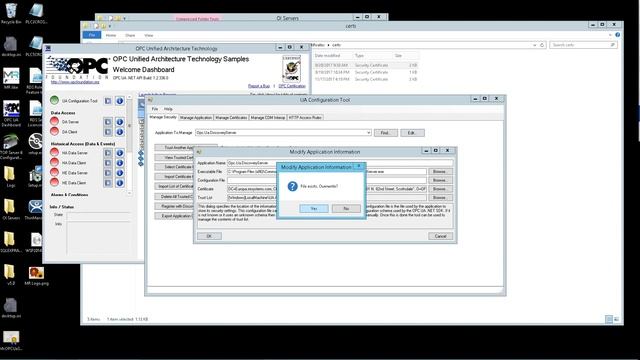Click the OPC certified logo image

pos(292,69)
